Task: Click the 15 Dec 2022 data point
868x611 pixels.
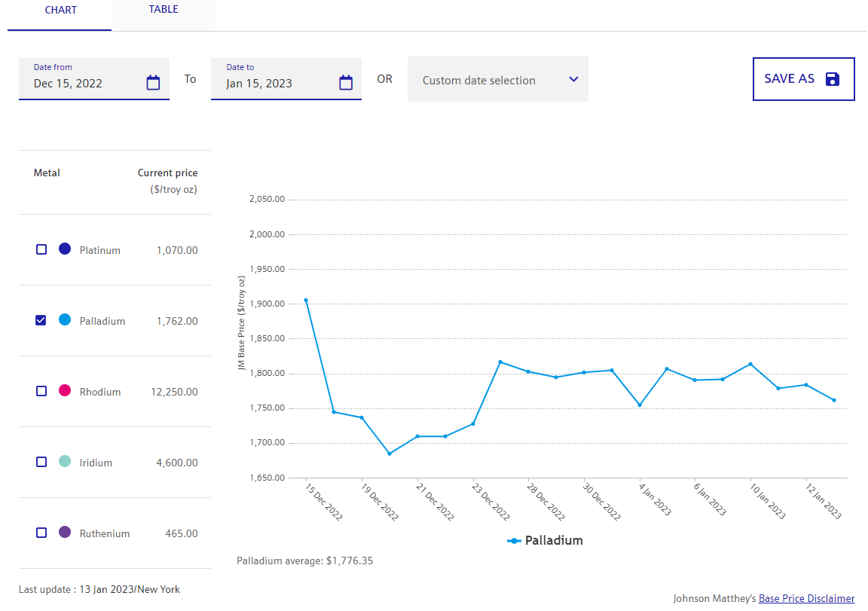Action: tap(306, 300)
